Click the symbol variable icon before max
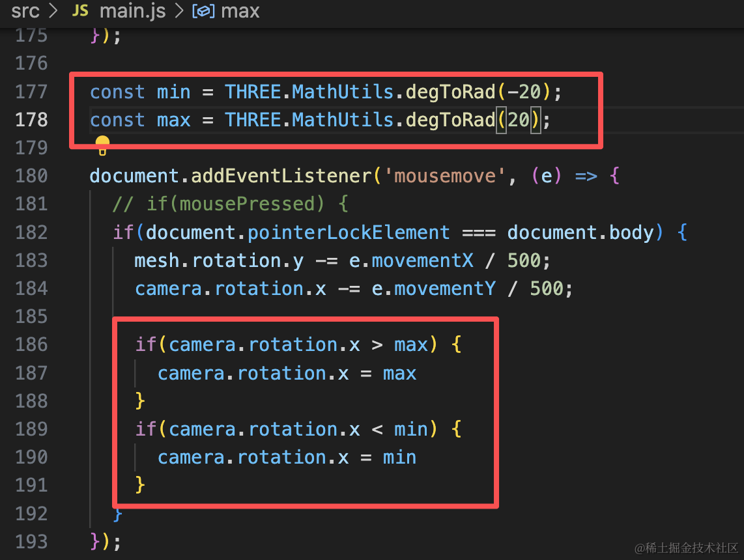Image resolution: width=744 pixels, height=560 pixels. pyautogui.click(x=203, y=11)
